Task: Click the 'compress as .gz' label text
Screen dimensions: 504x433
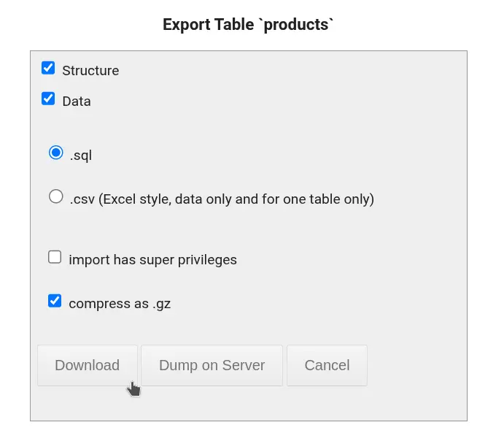Action: tap(120, 304)
